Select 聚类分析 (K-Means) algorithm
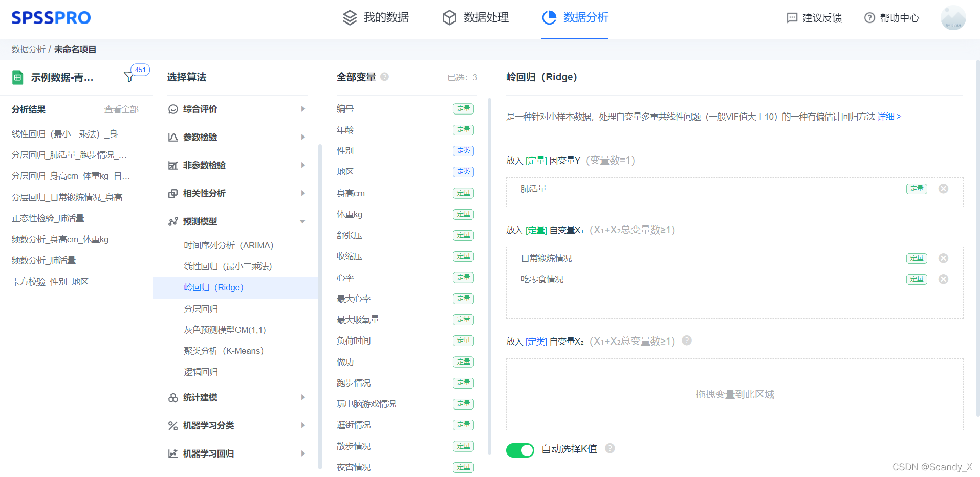The width and height of the screenshot is (980, 477). [x=224, y=351]
